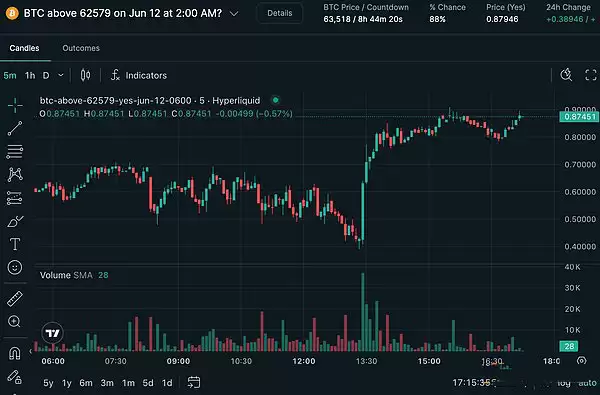Image resolution: width=600 pixels, height=395 pixels.
Task: Set chart range to 3m
Action: tap(107, 383)
